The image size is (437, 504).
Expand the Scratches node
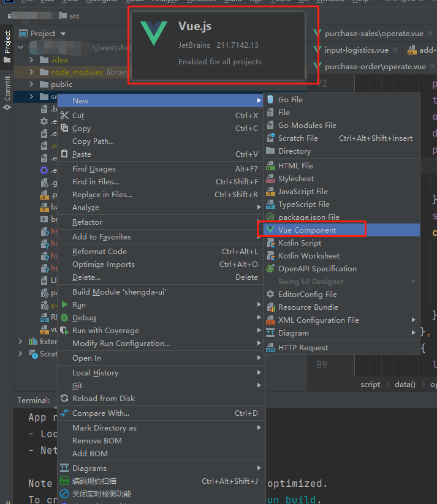(20, 353)
